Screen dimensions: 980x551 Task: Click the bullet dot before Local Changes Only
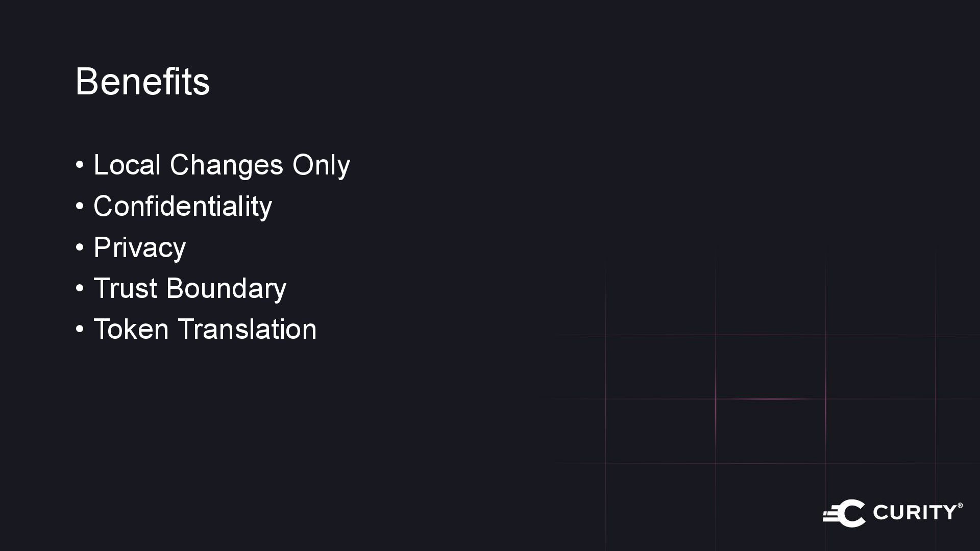[x=80, y=165]
